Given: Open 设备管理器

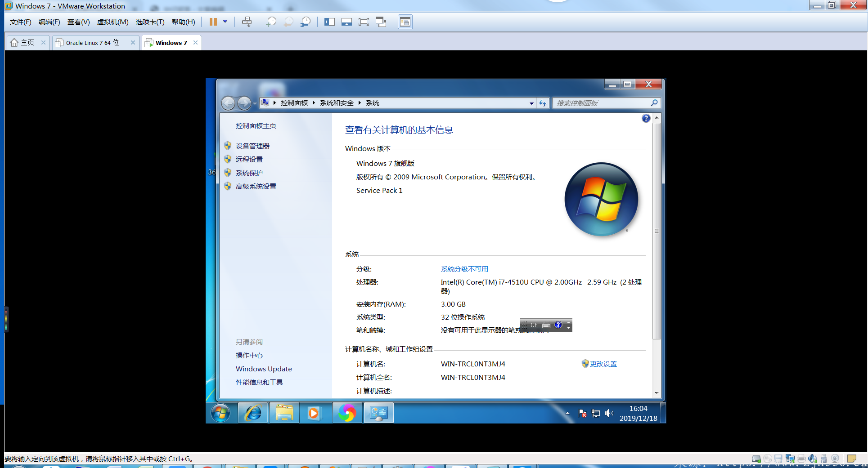Looking at the screenshot, I should coord(252,146).
